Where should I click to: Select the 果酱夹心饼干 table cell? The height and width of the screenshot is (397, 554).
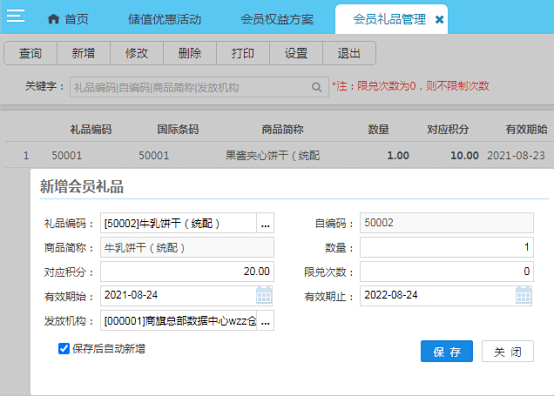(x=273, y=155)
